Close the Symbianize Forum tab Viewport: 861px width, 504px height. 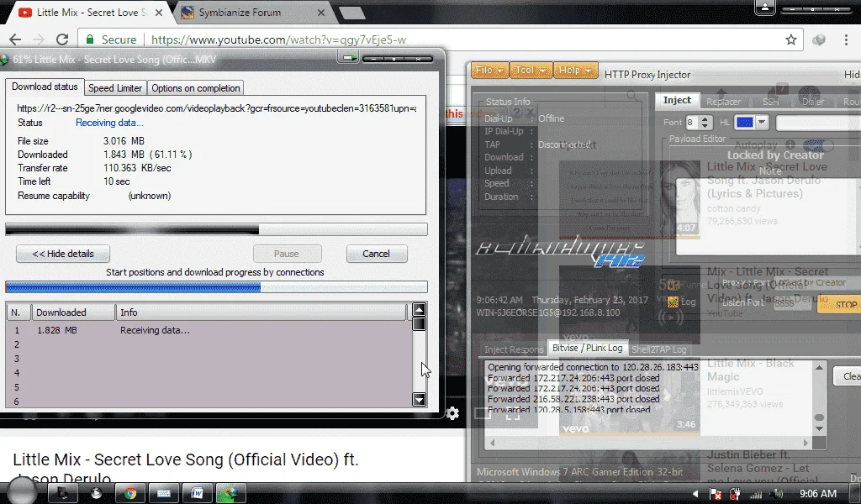click(321, 12)
